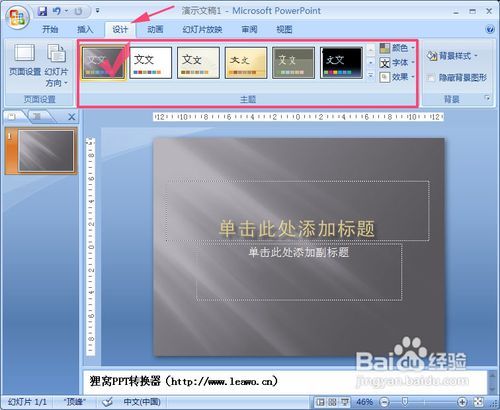Zoom in with the plus button
500x410 pixels.
(462, 402)
